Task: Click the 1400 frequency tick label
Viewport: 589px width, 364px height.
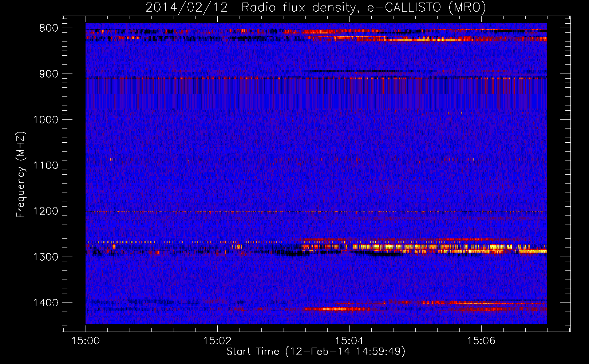Action: click(x=46, y=303)
